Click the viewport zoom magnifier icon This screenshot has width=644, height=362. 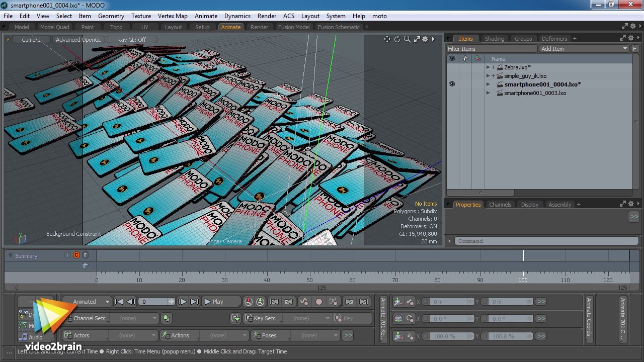click(x=407, y=39)
